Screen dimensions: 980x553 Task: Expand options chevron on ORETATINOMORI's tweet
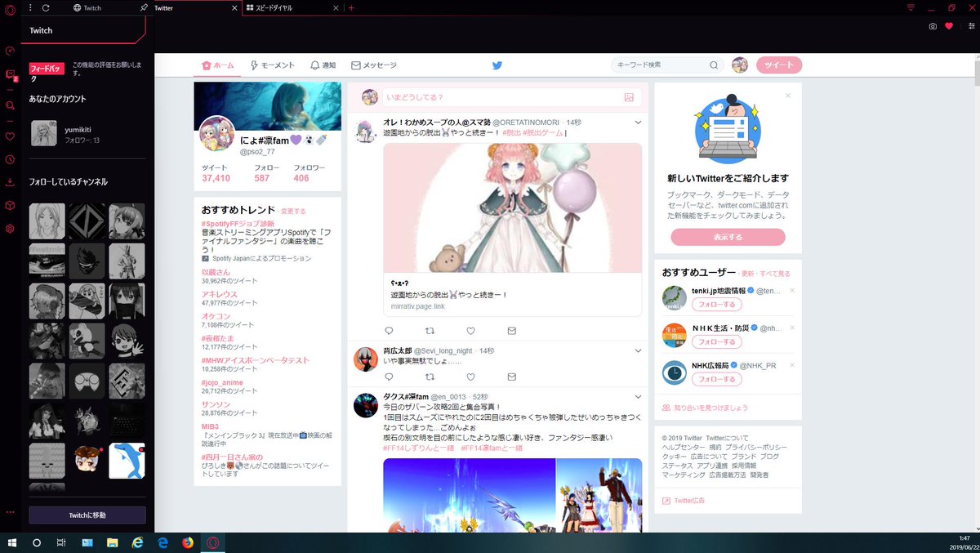(x=639, y=123)
